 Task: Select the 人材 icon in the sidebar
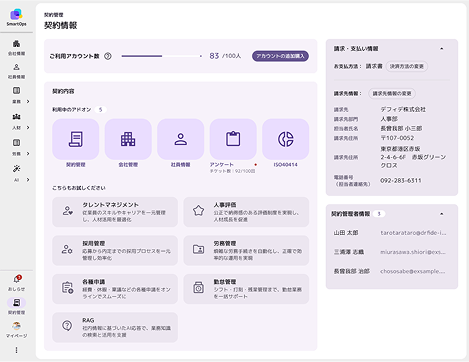point(16,117)
